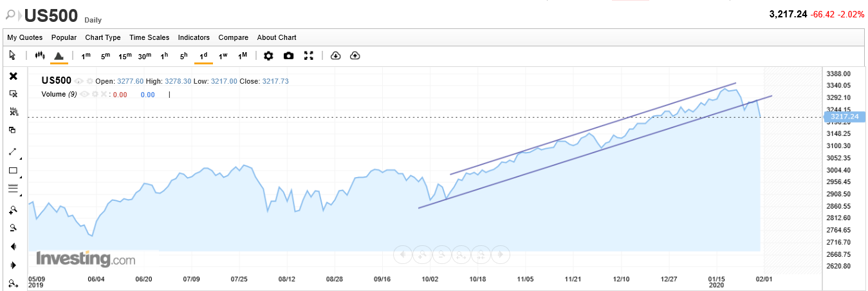Switch to the area chart icon
This screenshot has height=291, width=868.
click(59, 56)
